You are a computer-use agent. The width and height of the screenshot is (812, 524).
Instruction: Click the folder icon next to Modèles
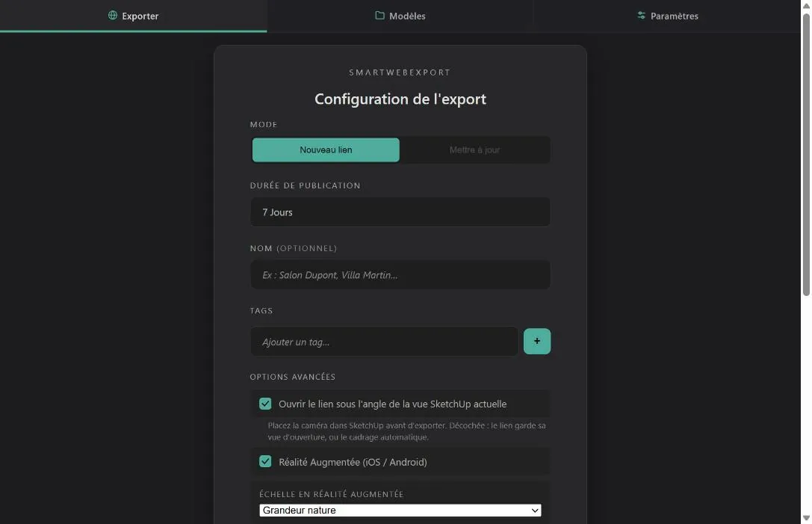coord(379,16)
